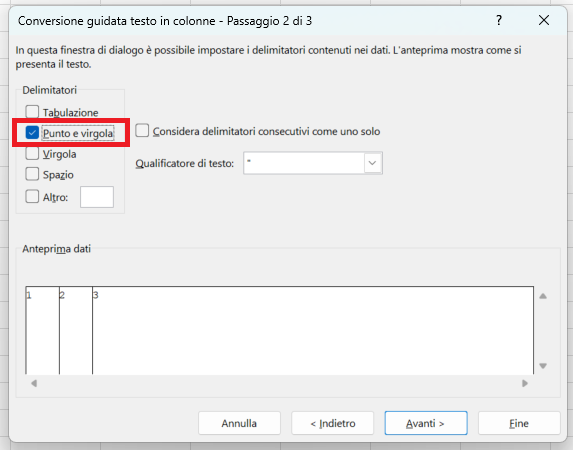Image resolution: width=573 pixels, height=450 pixels.
Task: Finish the wizard with Fine button
Action: (x=519, y=423)
